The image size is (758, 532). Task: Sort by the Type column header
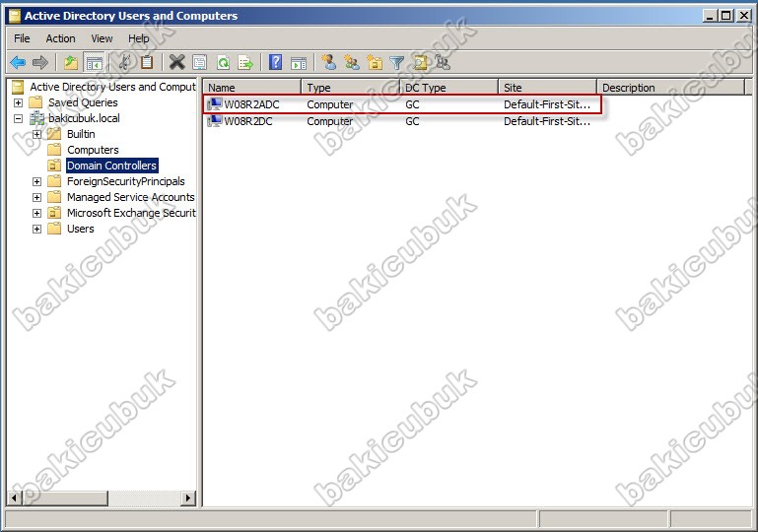(x=351, y=88)
